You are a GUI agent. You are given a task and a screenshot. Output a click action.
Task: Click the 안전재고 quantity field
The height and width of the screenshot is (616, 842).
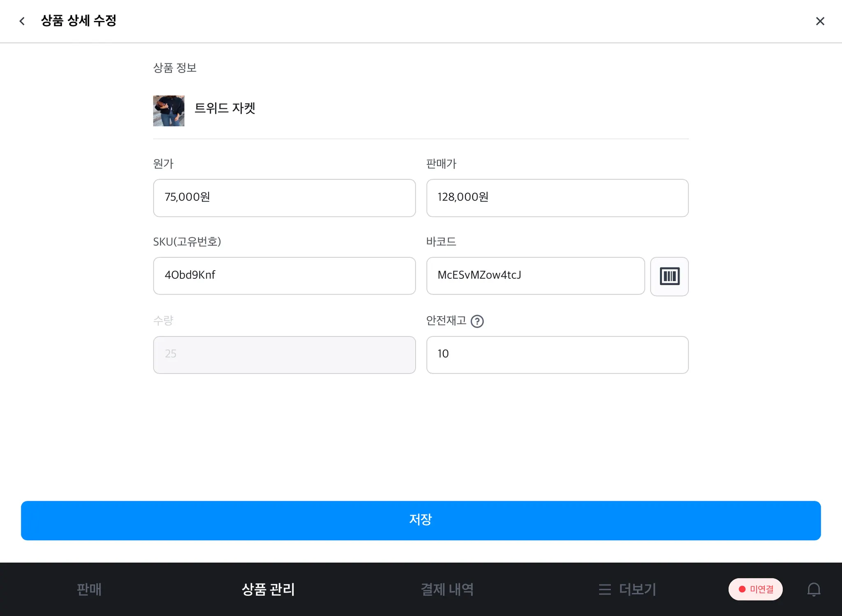click(557, 355)
